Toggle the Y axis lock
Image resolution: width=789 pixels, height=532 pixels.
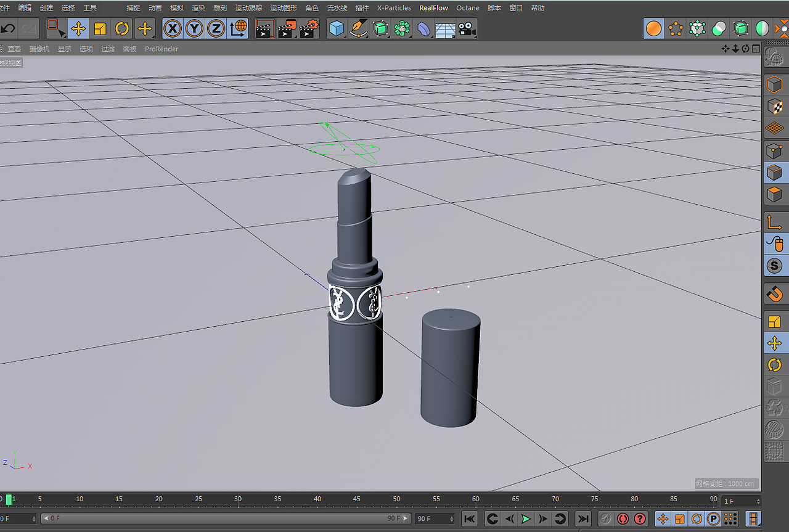pyautogui.click(x=194, y=28)
